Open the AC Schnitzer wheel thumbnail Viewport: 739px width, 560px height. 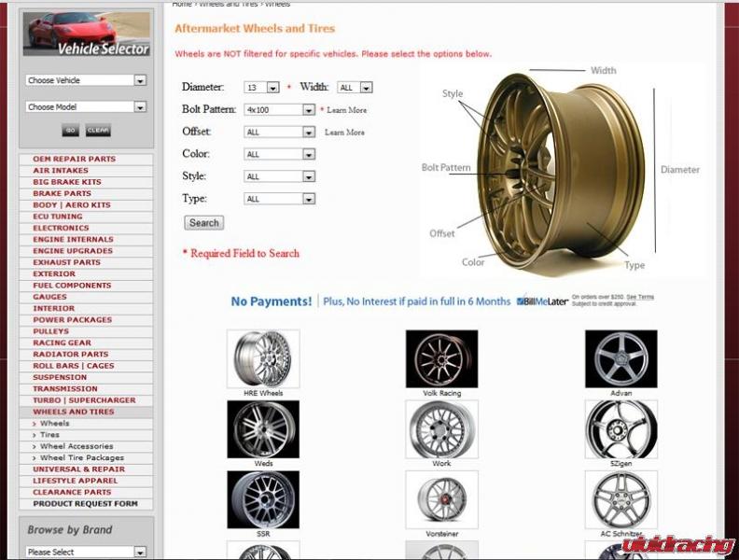point(621,499)
